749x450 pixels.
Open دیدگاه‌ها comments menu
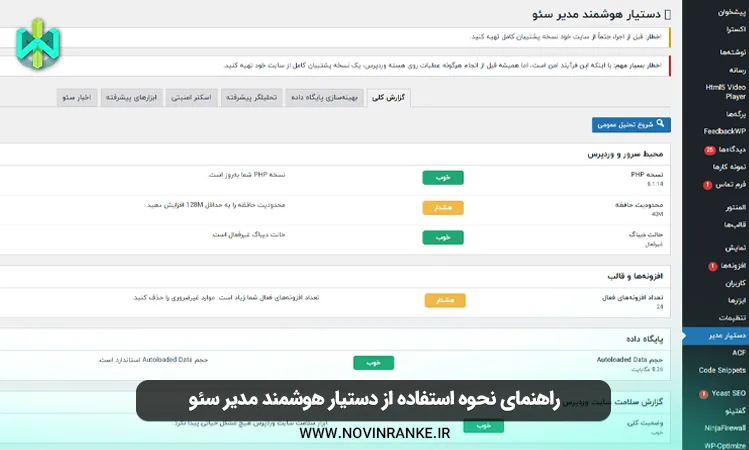732,150
